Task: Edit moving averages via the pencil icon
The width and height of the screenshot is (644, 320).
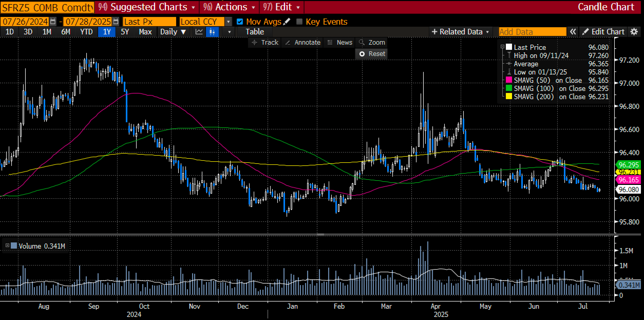Action: 287,22
